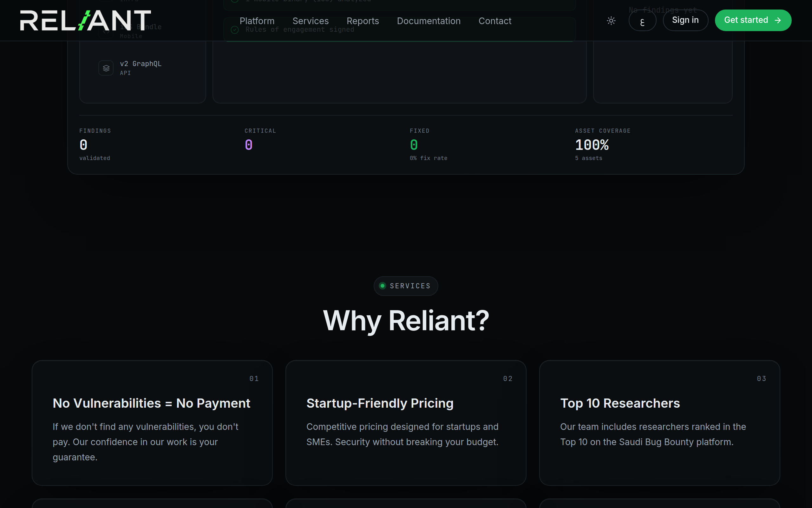The width and height of the screenshot is (812, 508).
Task: Select the v2 GraphQL asset name
Action: point(141,63)
